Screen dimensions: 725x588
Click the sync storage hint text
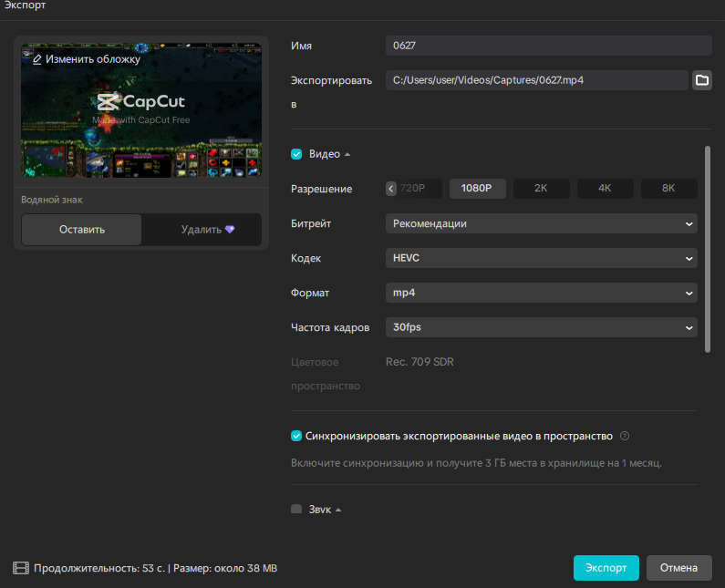click(x=476, y=463)
